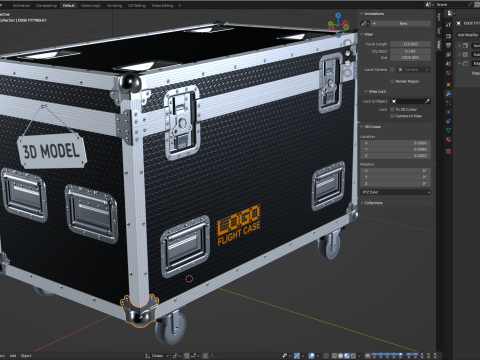Viewport: 480px width, 360px height.
Task: Open the Global transform orientation dropdown
Action: click(x=157, y=356)
